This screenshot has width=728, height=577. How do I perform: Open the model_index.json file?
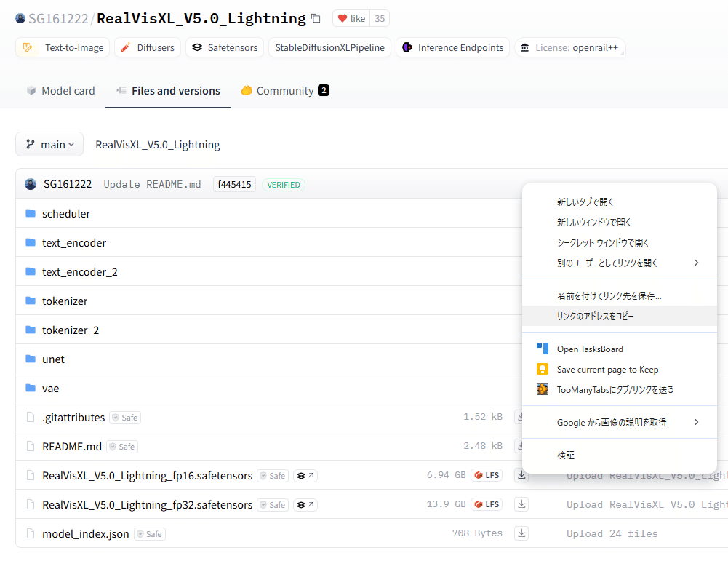tap(85, 534)
